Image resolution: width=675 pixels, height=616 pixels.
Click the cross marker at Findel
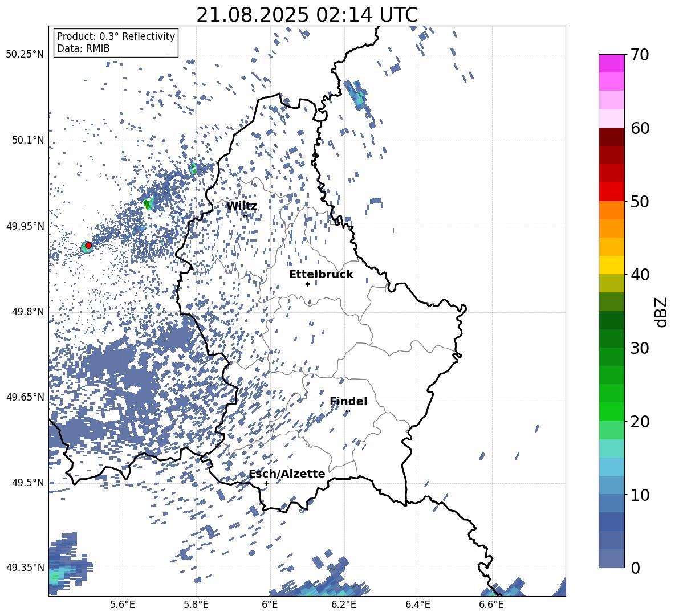point(348,411)
